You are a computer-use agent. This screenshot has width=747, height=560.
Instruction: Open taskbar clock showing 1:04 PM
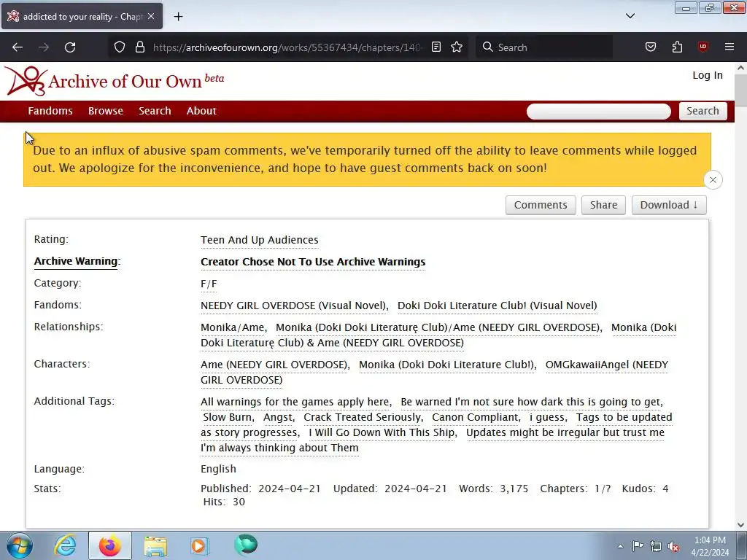click(710, 546)
